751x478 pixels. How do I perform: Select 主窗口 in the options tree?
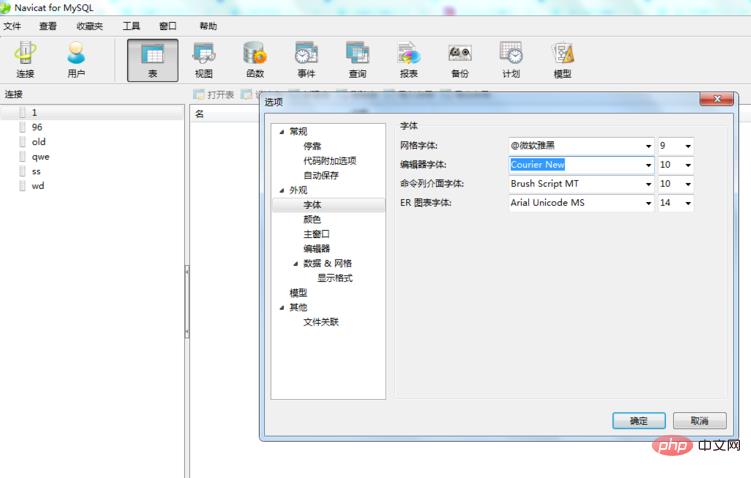tap(317, 234)
